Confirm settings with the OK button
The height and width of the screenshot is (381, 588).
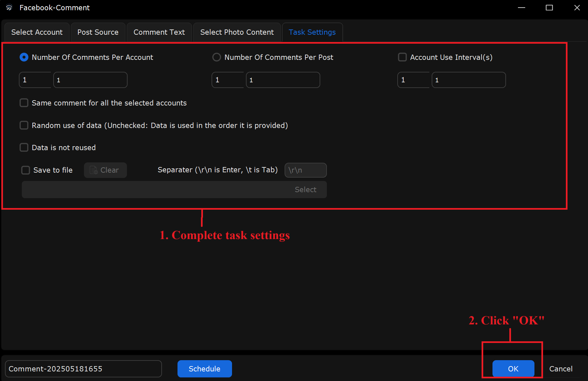point(513,369)
